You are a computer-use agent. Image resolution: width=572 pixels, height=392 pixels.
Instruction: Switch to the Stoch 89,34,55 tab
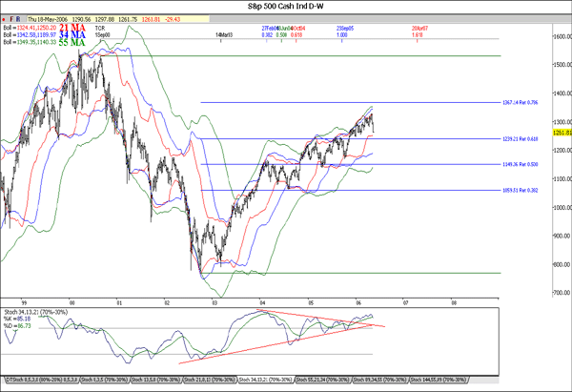click(x=380, y=380)
